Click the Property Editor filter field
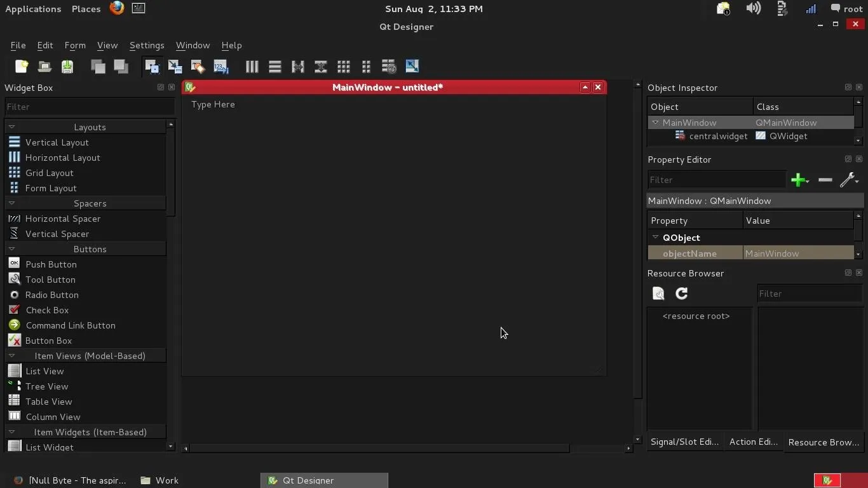This screenshot has height=488, width=868. [717, 180]
